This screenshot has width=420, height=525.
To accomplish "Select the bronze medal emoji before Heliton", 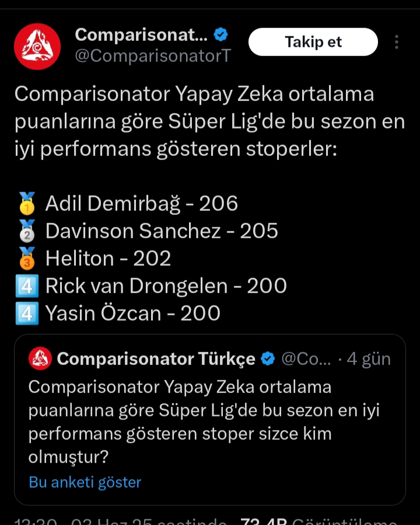I will tap(27, 259).
